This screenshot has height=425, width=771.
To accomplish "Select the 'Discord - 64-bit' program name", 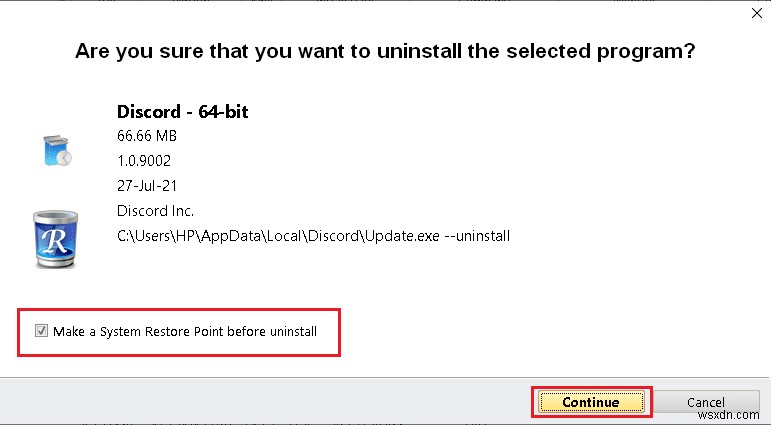I will 182,111.
